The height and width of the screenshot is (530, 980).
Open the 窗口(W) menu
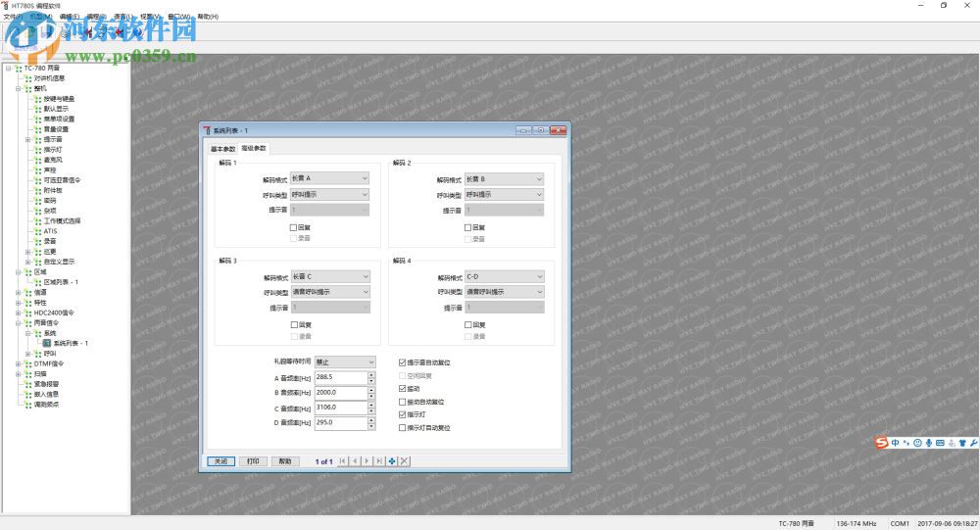(178, 17)
